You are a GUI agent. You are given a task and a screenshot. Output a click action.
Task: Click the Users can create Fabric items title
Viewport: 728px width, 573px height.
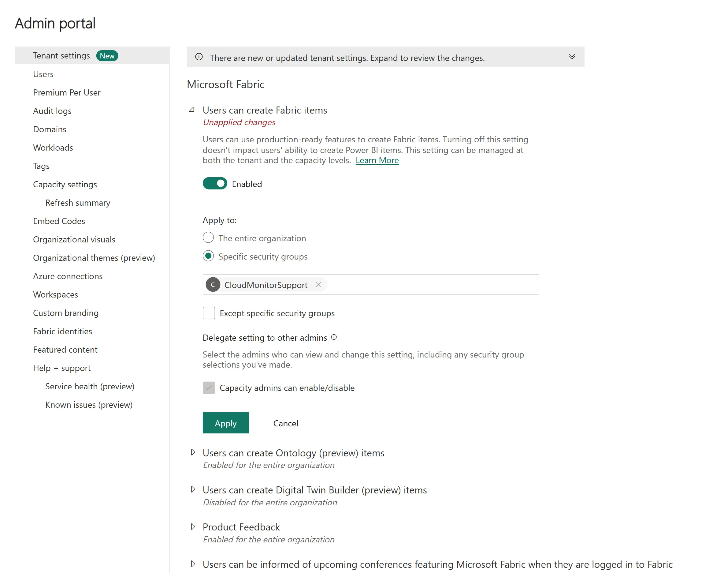click(265, 110)
